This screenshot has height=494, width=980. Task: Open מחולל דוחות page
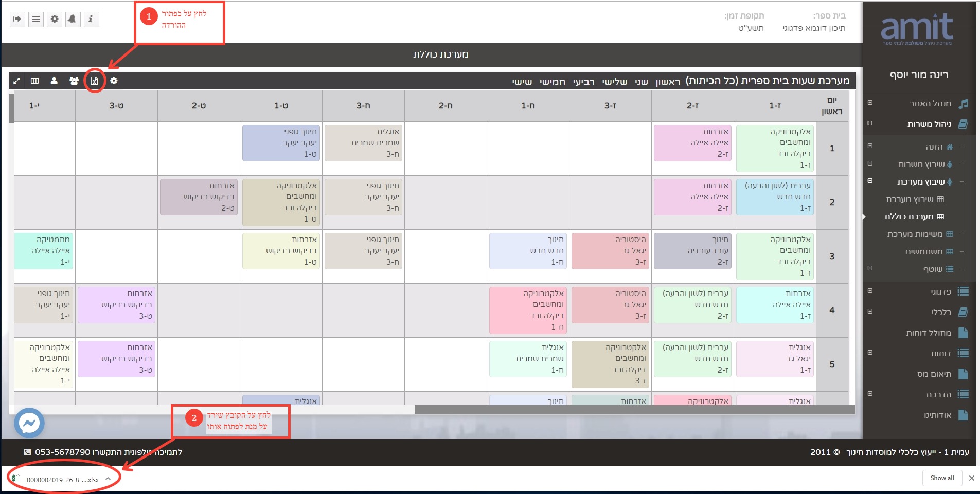coord(929,333)
